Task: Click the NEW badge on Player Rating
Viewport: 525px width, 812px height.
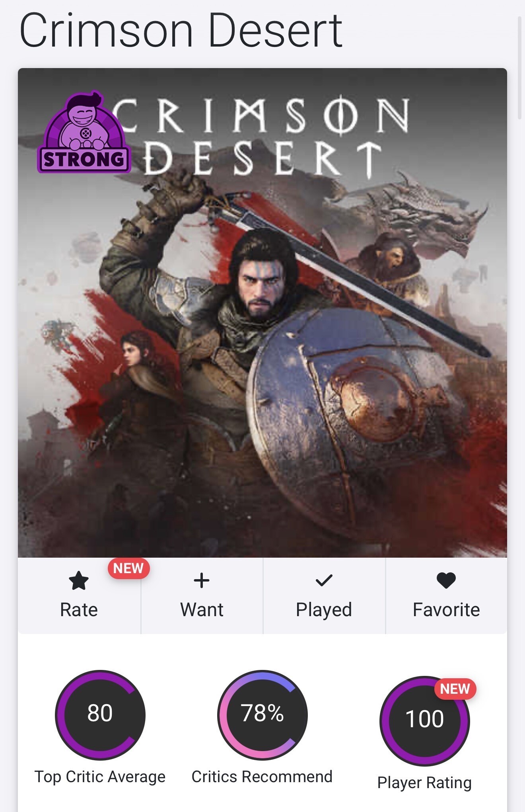Action: click(x=455, y=689)
